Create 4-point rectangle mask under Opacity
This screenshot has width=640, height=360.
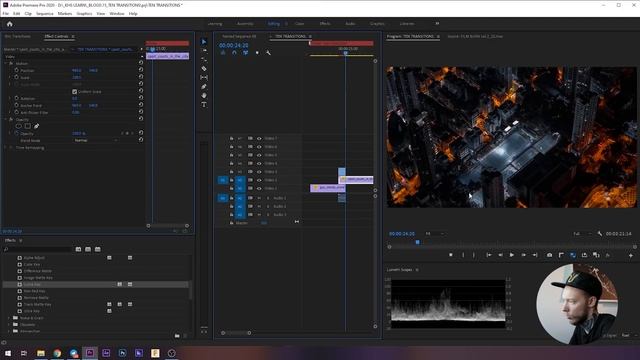[x=27, y=126]
